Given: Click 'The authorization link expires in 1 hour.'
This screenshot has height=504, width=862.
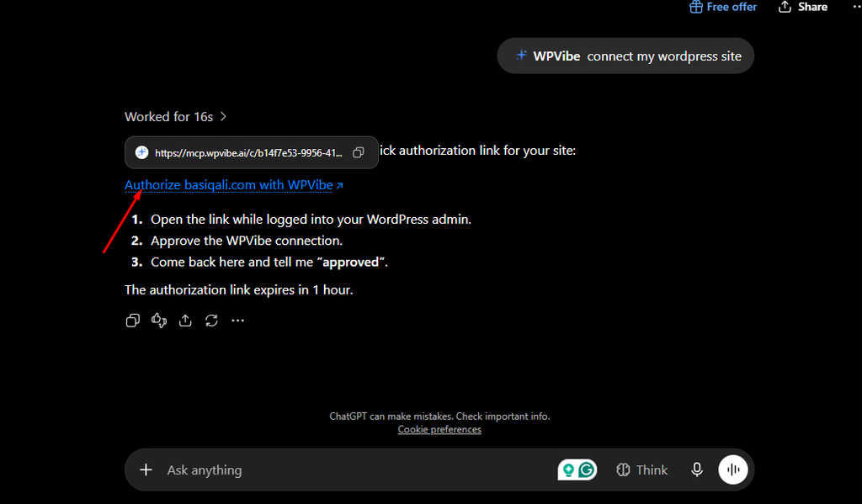Looking at the screenshot, I should tap(238, 289).
